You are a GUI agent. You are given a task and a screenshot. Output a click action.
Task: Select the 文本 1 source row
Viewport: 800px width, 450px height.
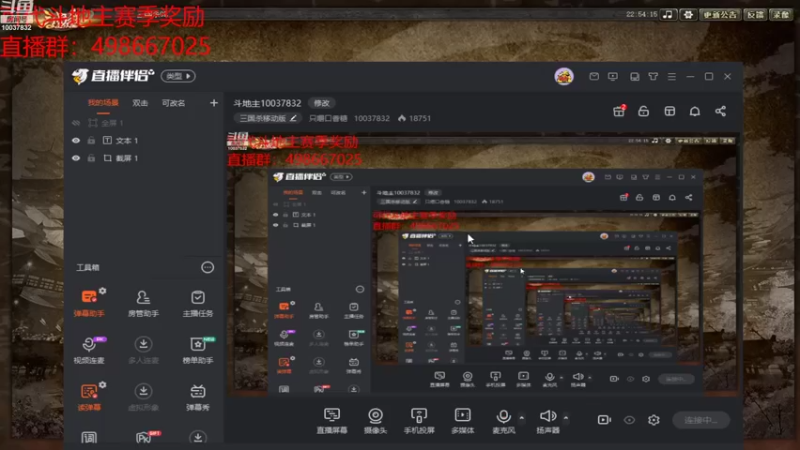(x=144, y=140)
